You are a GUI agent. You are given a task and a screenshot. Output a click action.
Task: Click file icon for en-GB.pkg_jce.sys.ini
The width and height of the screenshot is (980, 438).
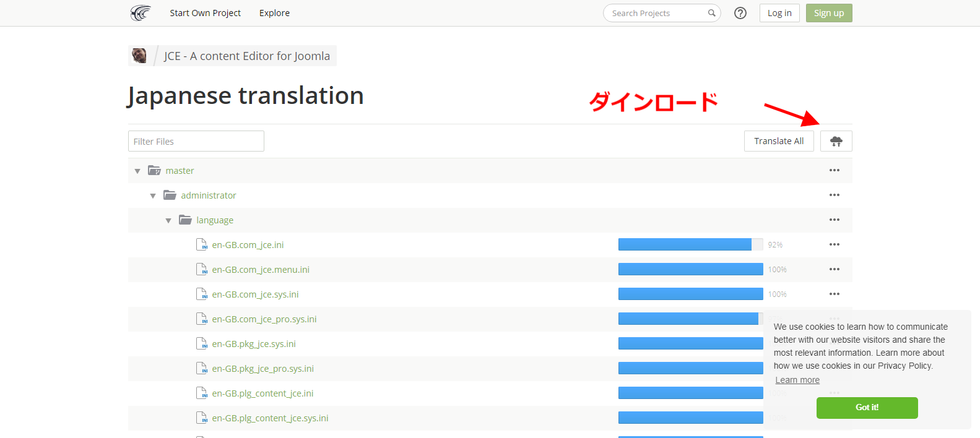point(202,343)
